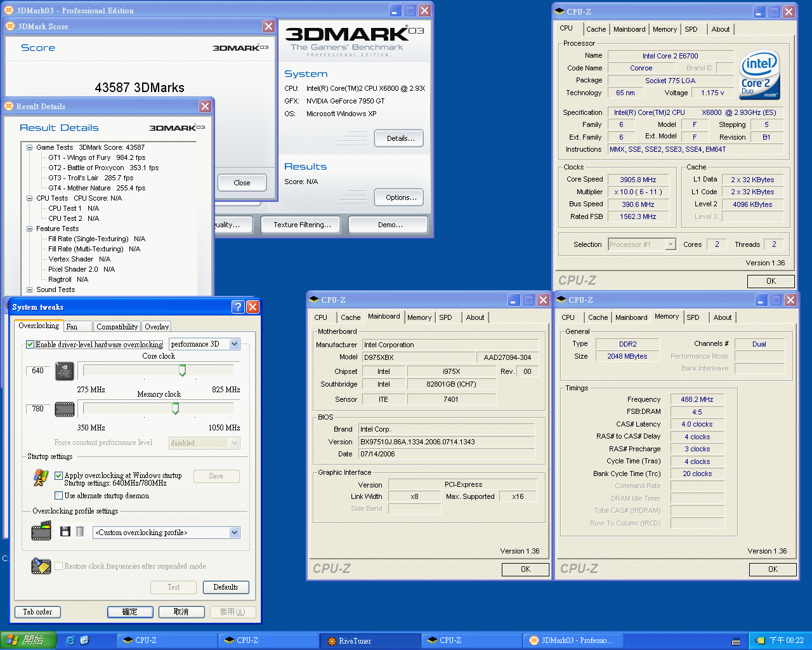
Task: Collapse the Sound Tests tree node
Action: pyautogui.click(x=29, y=289)
